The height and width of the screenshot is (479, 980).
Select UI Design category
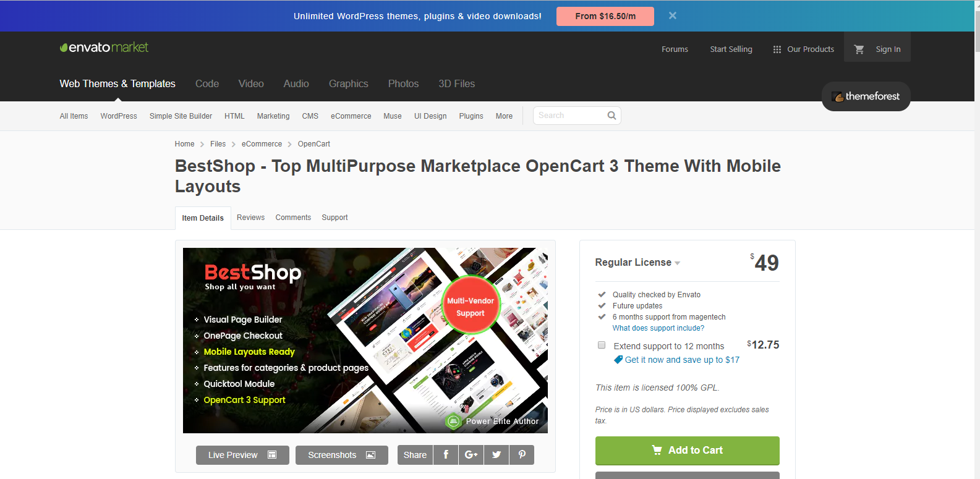tap(430, 116)
